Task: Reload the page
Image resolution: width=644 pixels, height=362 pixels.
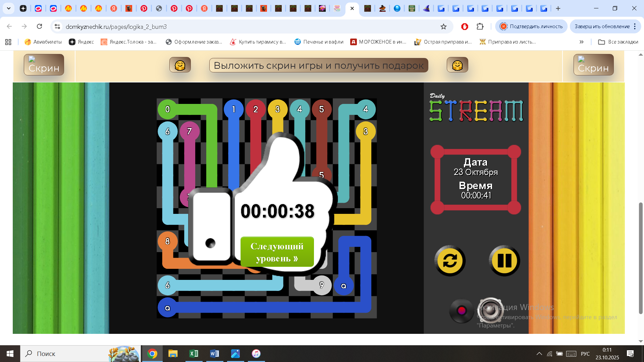Action: [x=40, y=26]
